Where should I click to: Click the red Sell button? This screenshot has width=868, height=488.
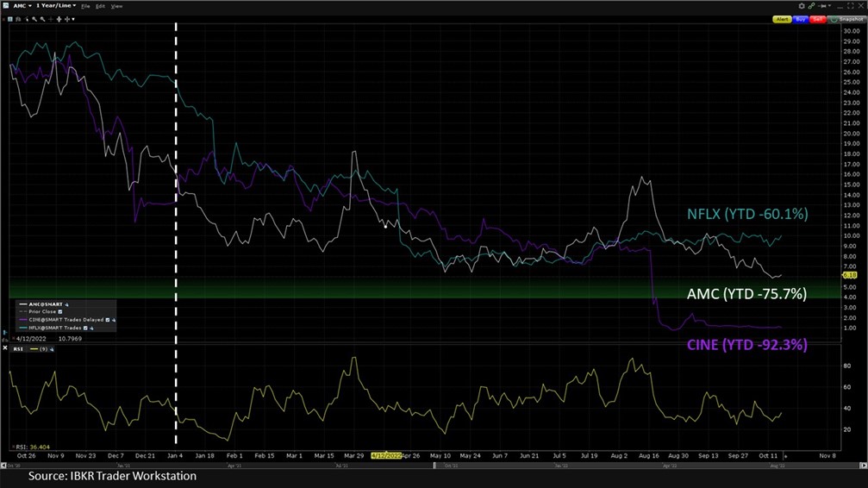point(818,19)
